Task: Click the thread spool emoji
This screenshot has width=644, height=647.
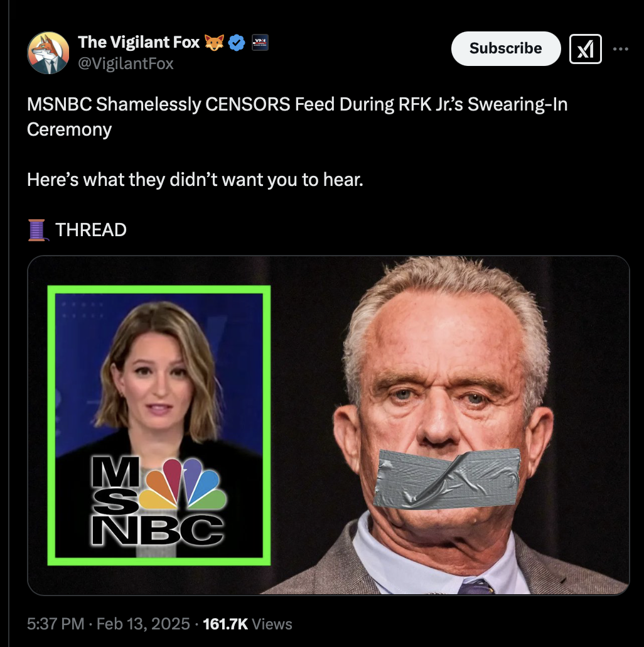Action: pyautogui.click(x=38, y=231)
